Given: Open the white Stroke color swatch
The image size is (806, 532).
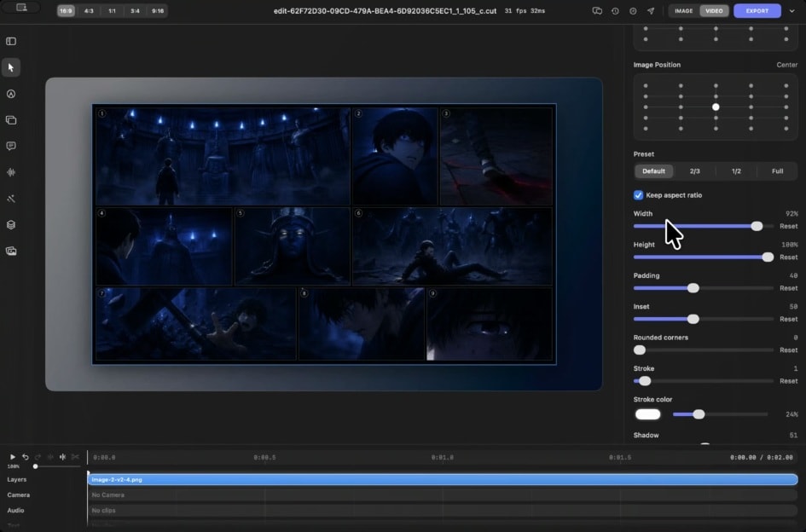Looking at the screenshot, I should point(647,414).
